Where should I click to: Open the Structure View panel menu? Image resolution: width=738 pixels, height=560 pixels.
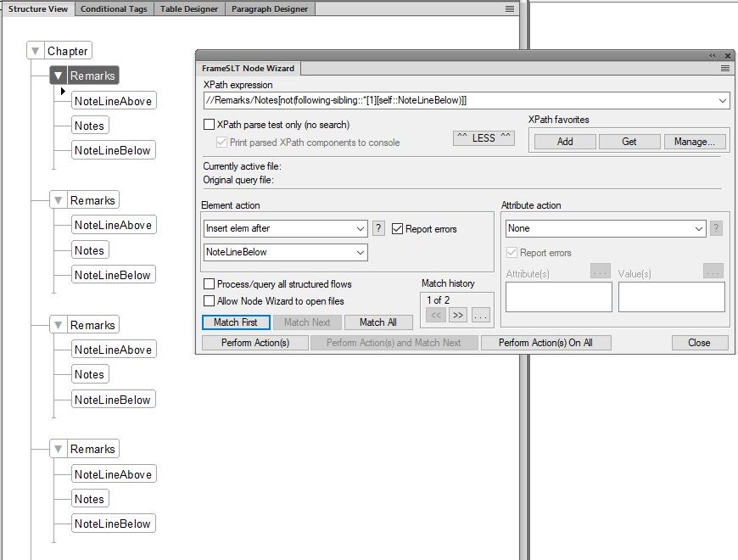tap(508, 8)
